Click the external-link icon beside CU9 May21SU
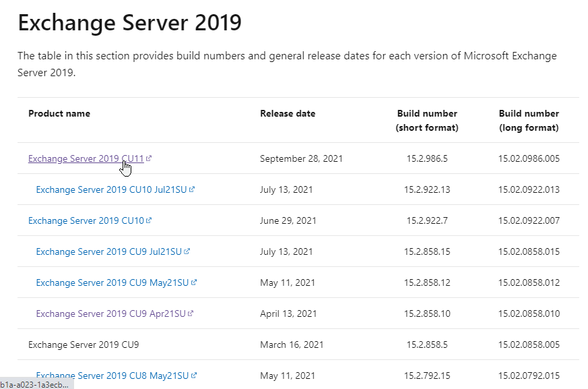 [194, 282]
